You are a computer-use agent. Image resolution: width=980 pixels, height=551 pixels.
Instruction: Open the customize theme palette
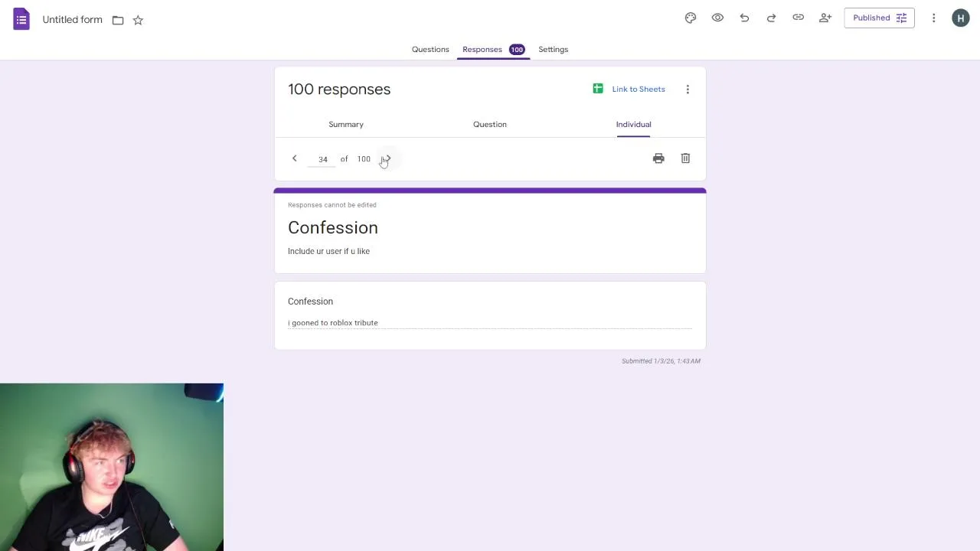coord(691,18)
